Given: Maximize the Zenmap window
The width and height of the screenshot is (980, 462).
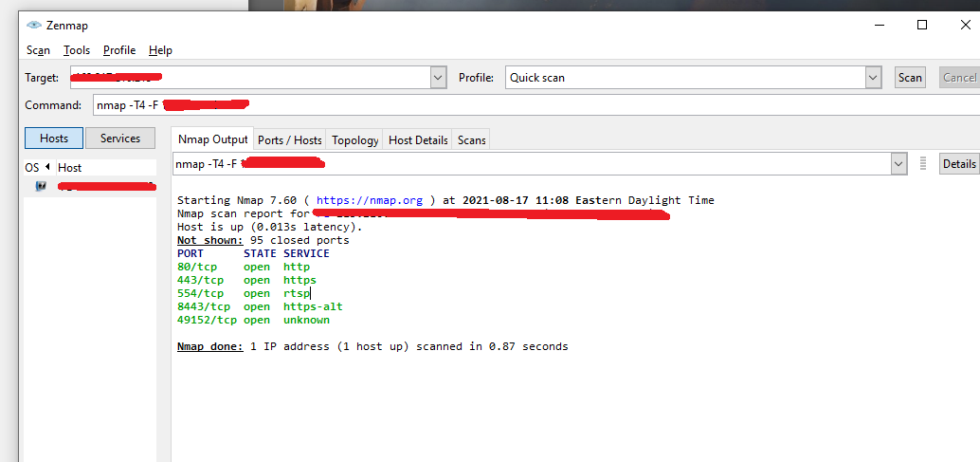Looking at the screenshot, I should tap(921, 26).
